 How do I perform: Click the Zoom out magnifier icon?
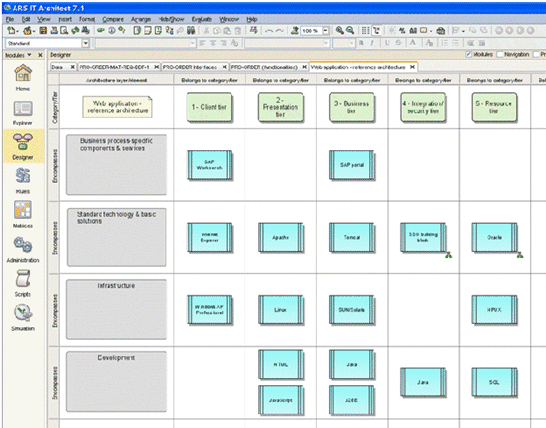pyautogui.click(x=350, y=31)
